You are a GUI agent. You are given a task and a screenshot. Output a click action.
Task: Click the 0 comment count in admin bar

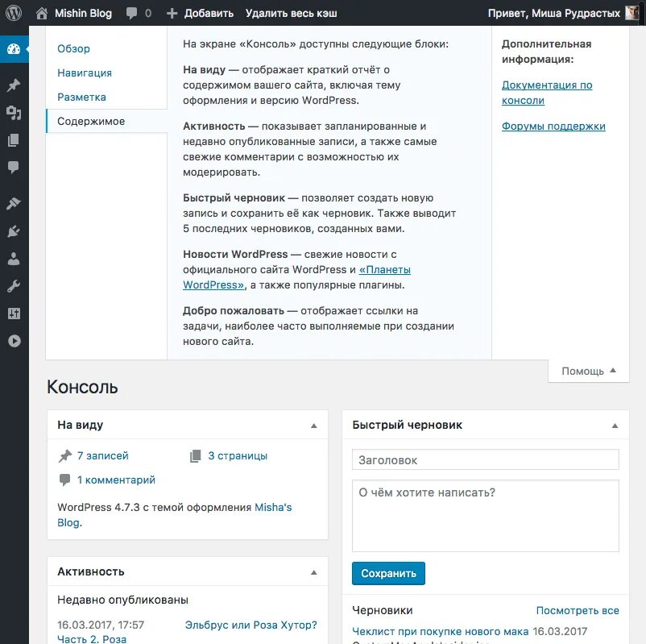click(148, 14)
